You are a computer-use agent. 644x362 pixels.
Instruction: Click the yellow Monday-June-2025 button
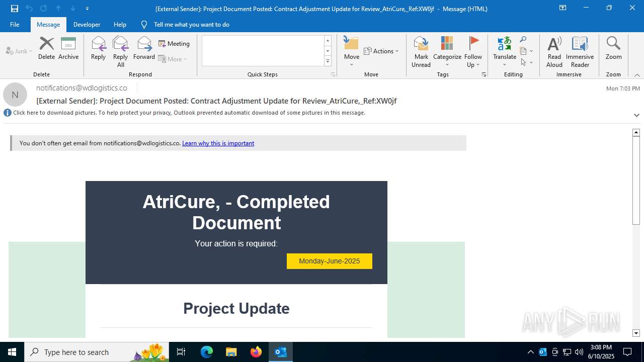330,261
